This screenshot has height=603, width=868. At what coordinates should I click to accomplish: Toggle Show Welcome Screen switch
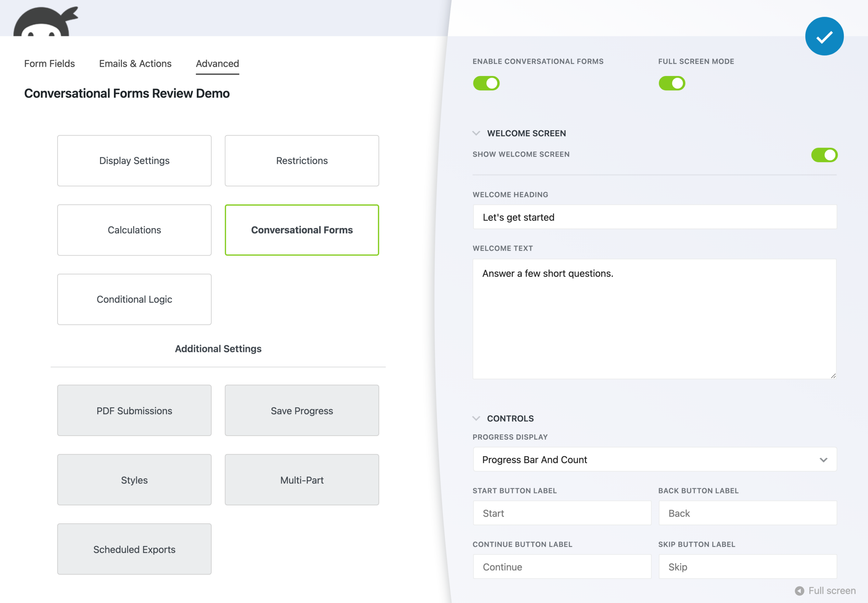coord(824,155)
